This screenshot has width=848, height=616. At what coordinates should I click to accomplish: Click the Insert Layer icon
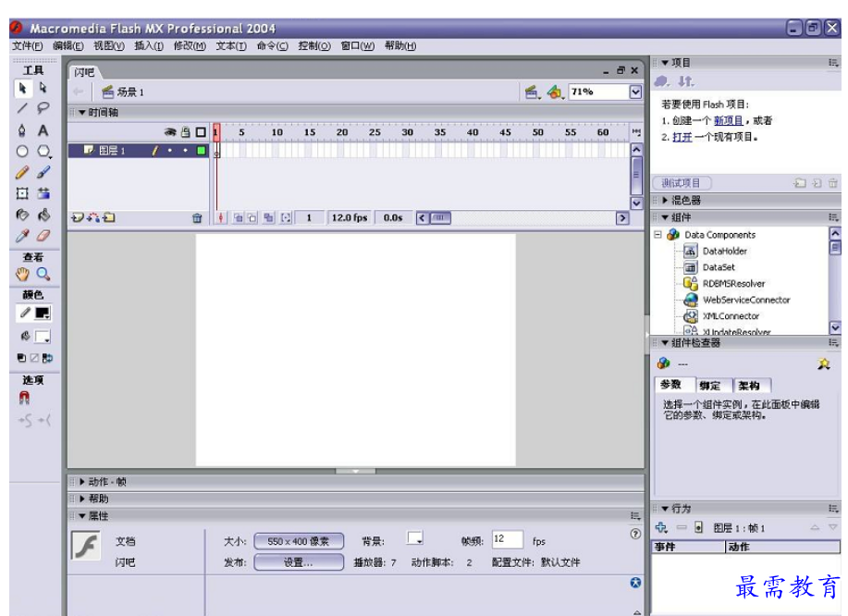coord(78,217)
